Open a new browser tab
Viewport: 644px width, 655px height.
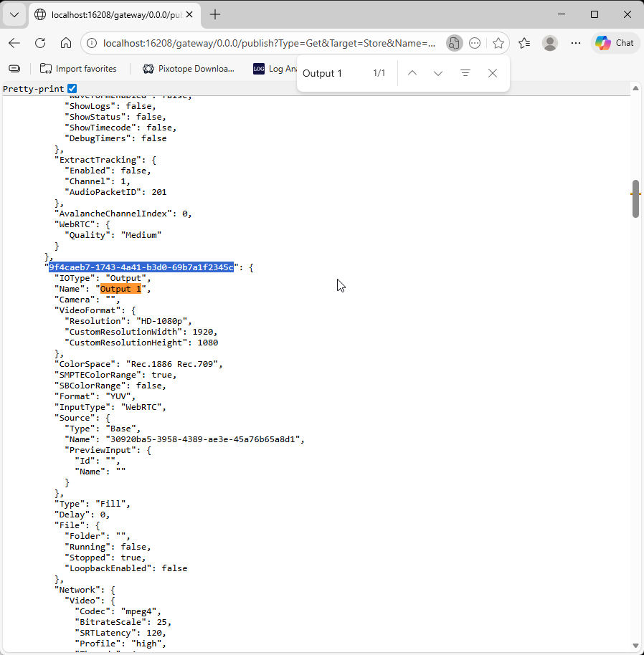coord(215,14)
